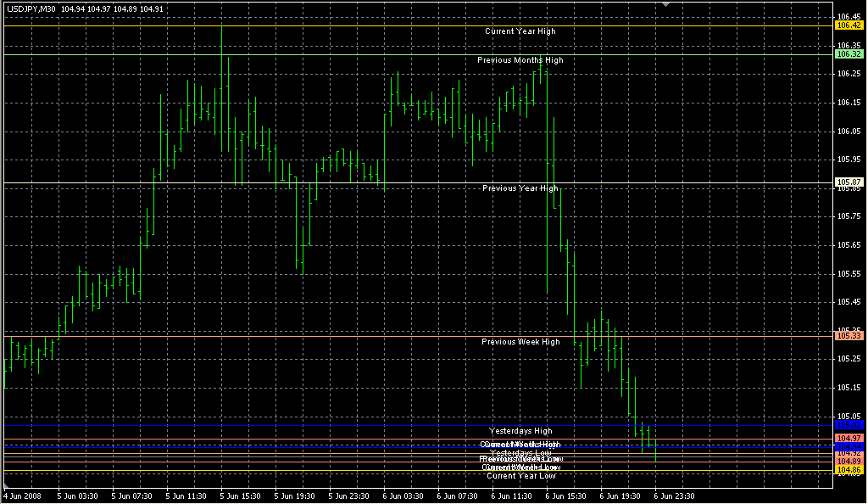Viewport: 868px width, 504px height.
Task: Click the 4 Jun 2008 date label
Action: coord(22,496)
